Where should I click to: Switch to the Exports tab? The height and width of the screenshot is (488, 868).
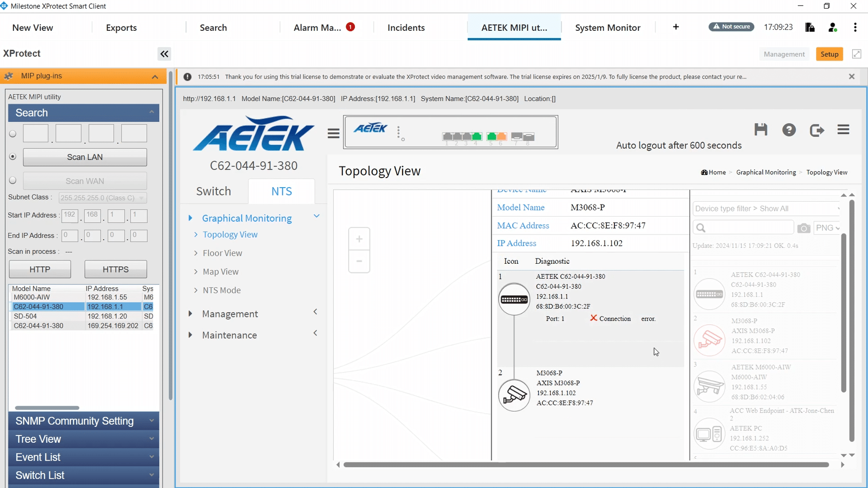[121, 27]
